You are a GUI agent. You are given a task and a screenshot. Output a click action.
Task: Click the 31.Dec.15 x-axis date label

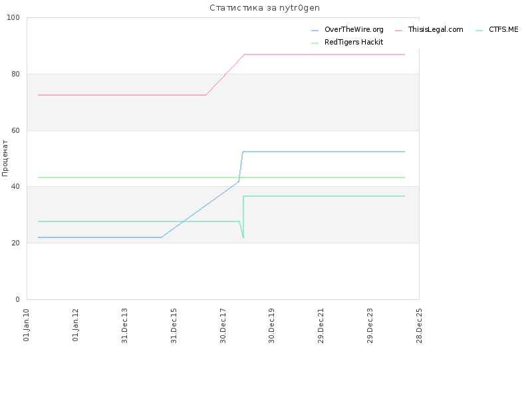[174, 326]
